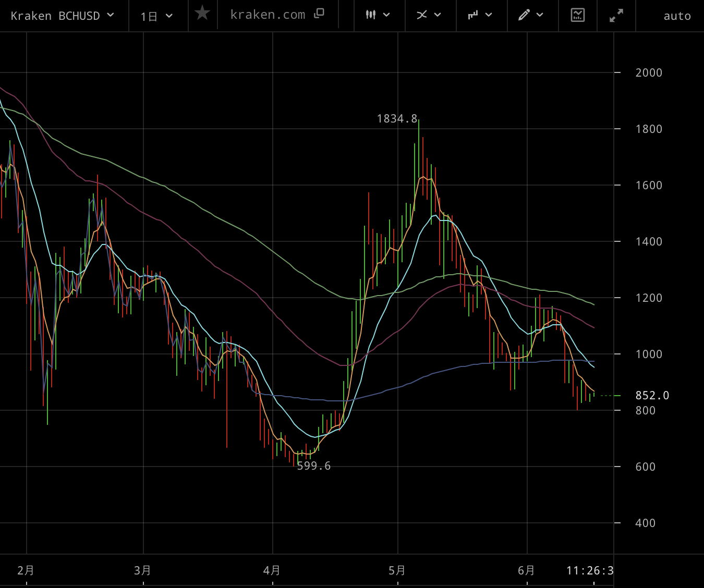Click the 3月 time axis label

[x=143, y=571]
